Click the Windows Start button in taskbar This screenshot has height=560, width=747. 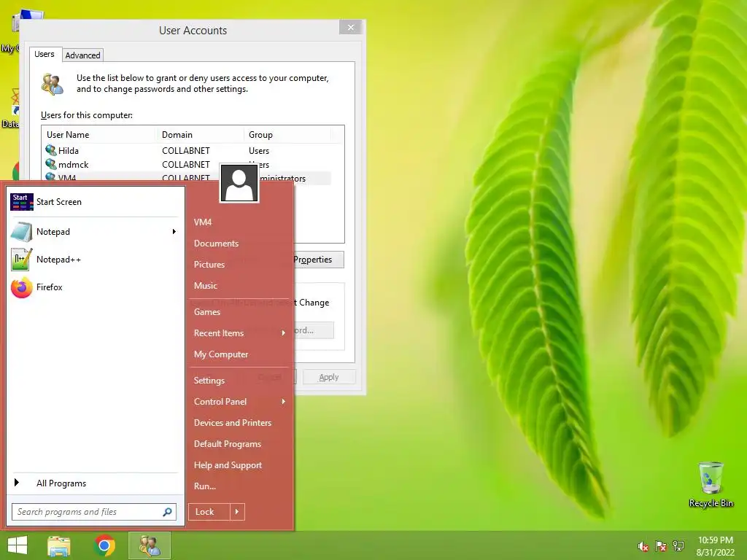click(x=18, y=545)
